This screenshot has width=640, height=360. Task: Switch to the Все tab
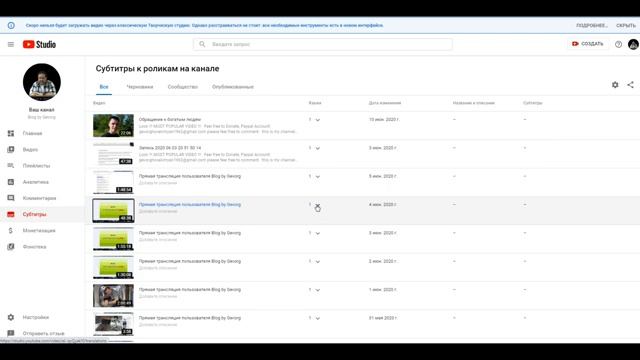104,87
